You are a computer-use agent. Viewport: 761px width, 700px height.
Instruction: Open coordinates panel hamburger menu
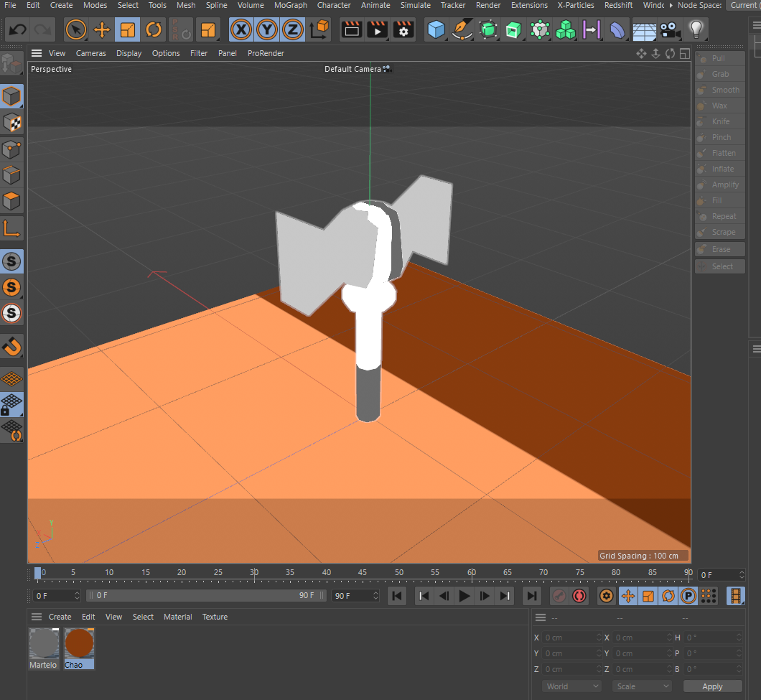coord(541,617)
